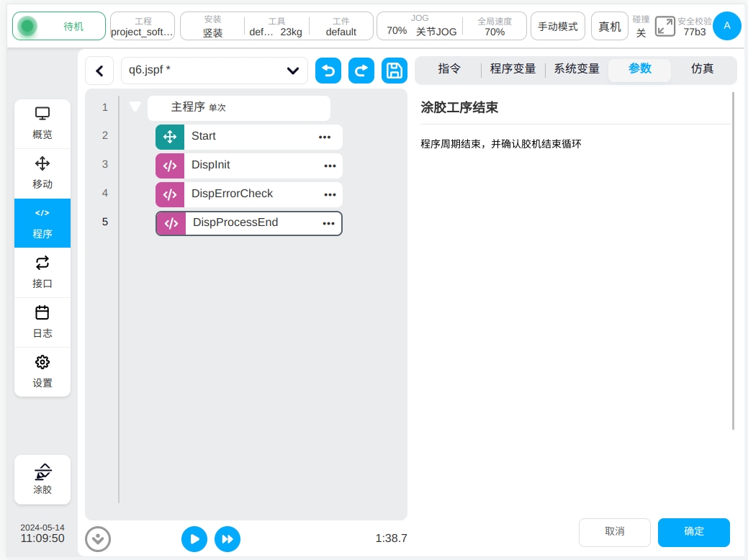Image resolution: width=748 pixels, height=560 pixels.
Task: Toggle the 真机 real robot switch
Action: [610, 27]
